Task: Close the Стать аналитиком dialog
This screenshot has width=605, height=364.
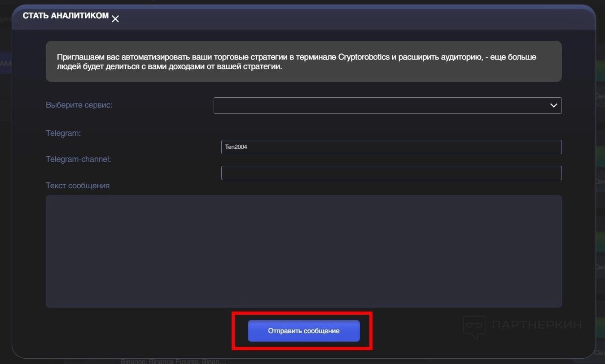Action: (115, 18)
